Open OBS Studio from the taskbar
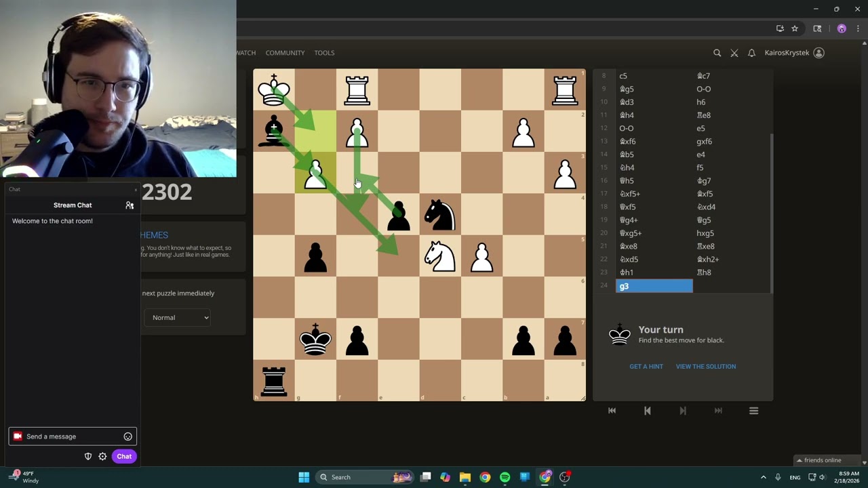Viewport: 868px width, 488px height. pyautogui.click(x=564, y=477)
